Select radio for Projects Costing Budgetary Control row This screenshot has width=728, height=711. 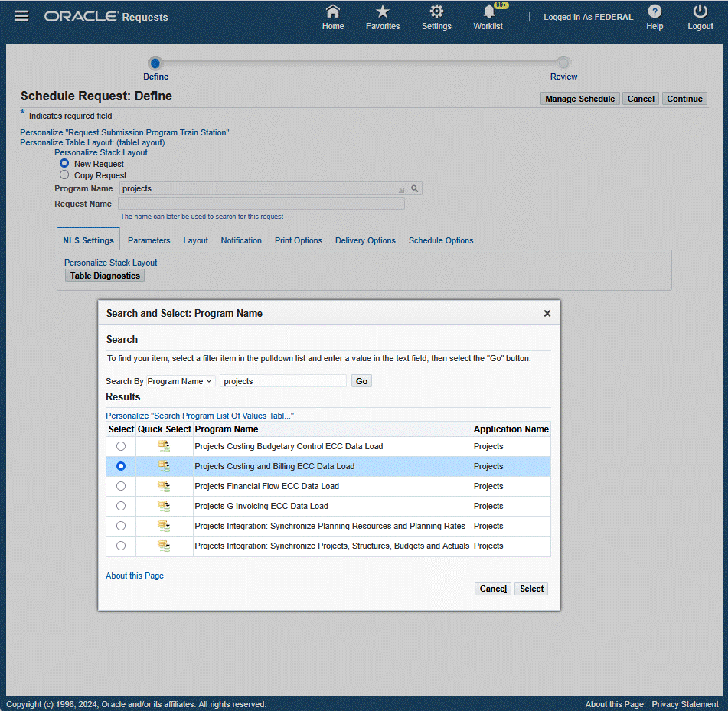pyautogui.click(x=121, y=446)
